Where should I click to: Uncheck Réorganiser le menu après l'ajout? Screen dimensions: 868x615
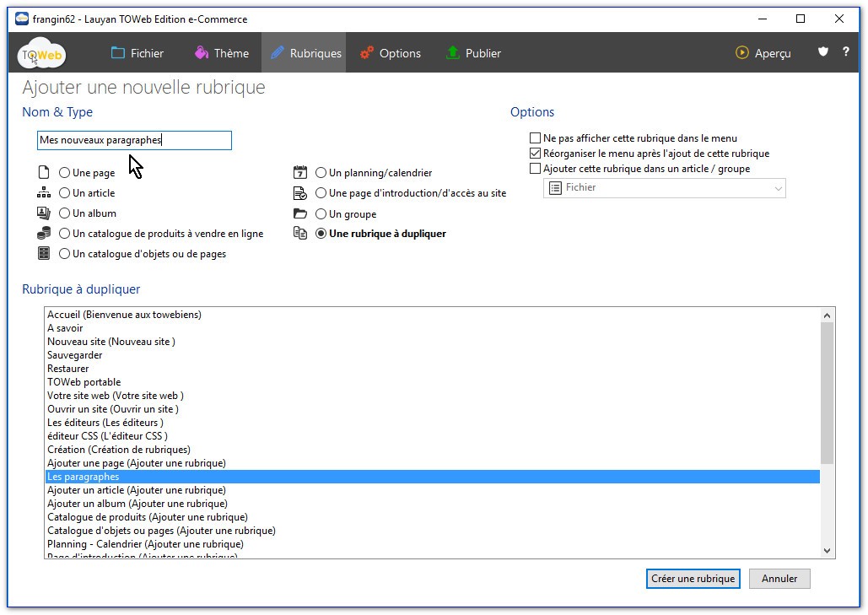535,154
